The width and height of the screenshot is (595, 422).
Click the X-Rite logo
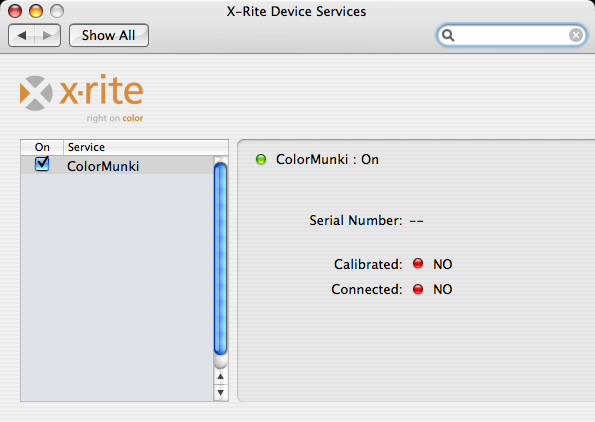pos(82,98)
